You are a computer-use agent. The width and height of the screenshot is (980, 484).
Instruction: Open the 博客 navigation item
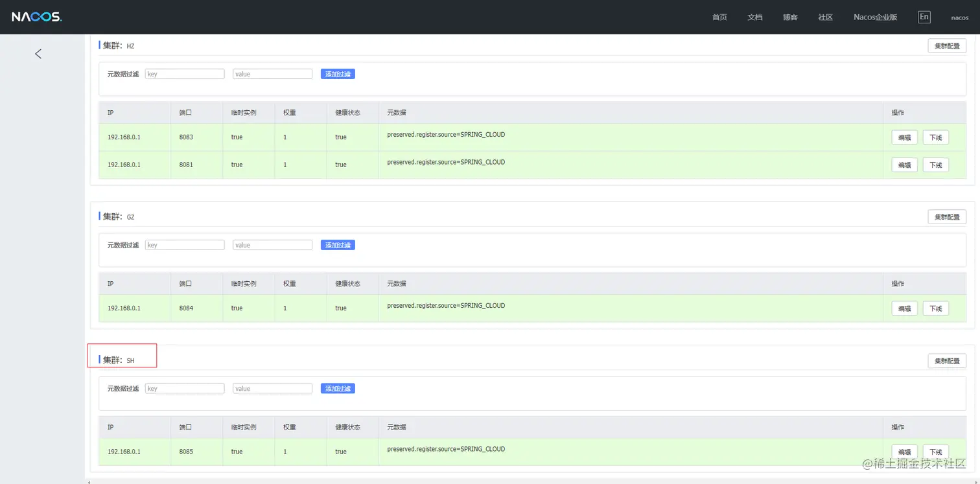click(x=790, y=17)
